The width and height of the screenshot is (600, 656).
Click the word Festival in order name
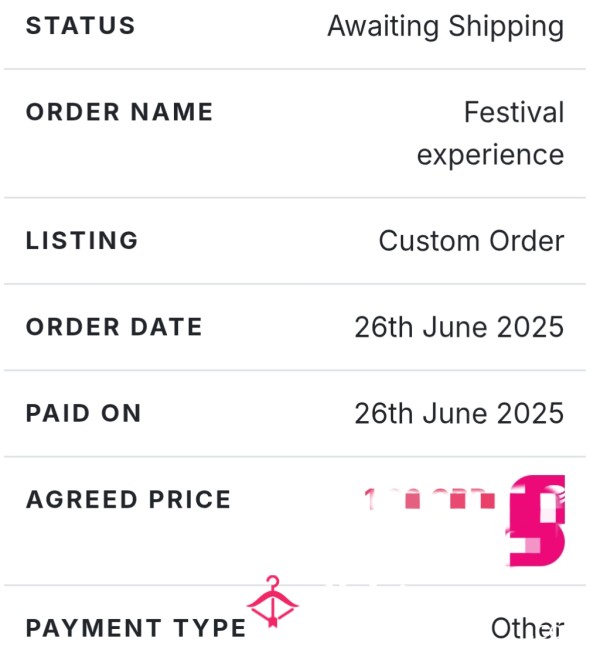point(514,112)
